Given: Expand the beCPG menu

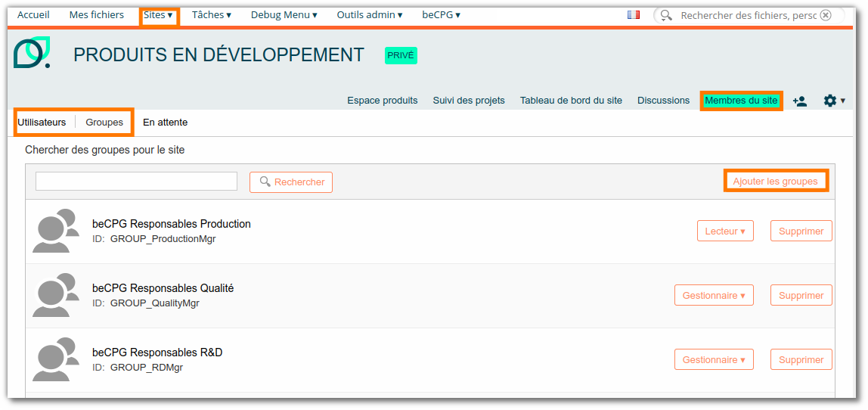Looking at the screenshot, I should click(442, 15).
